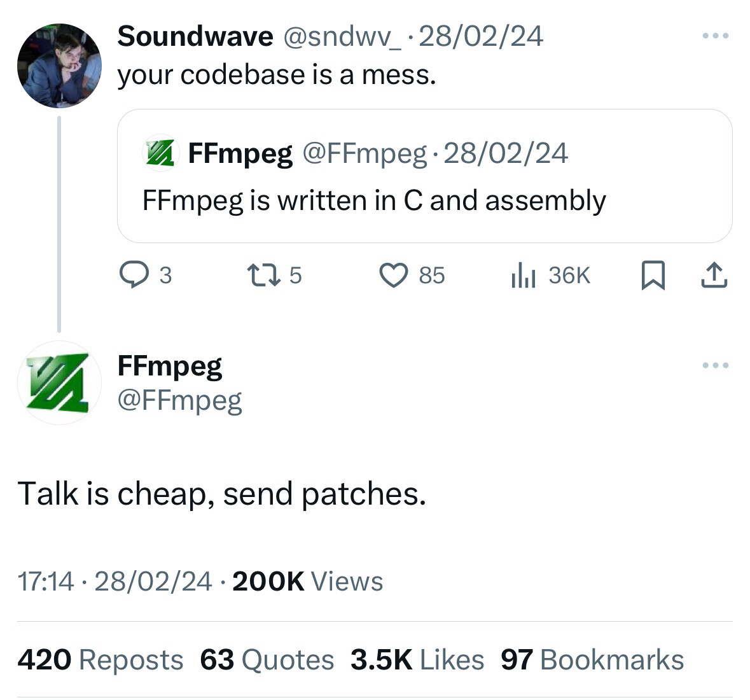Open the more options menu on FFmpeg's reply
The width and height of the screenshot is (750, 700).
click(716, 365)
